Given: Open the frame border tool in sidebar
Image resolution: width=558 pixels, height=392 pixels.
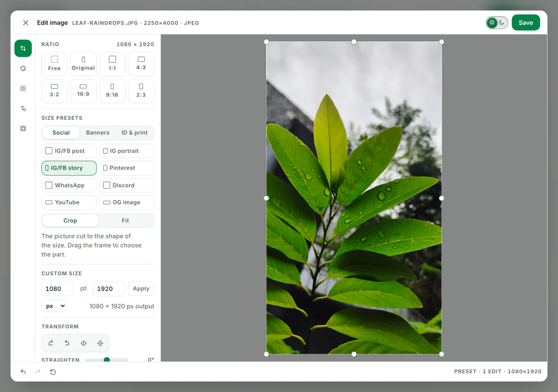Looking at the screenshot, I should (x=23, y=128).
